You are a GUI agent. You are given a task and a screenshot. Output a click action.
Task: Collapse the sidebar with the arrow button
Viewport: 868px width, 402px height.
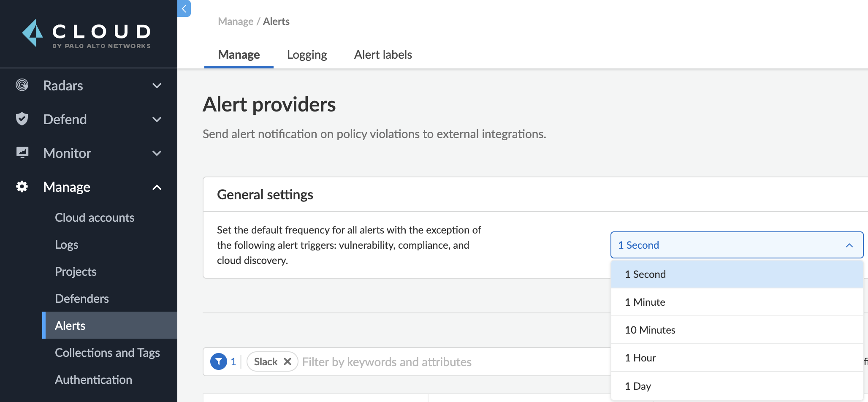pyautogui.click(x=184, y=8)
